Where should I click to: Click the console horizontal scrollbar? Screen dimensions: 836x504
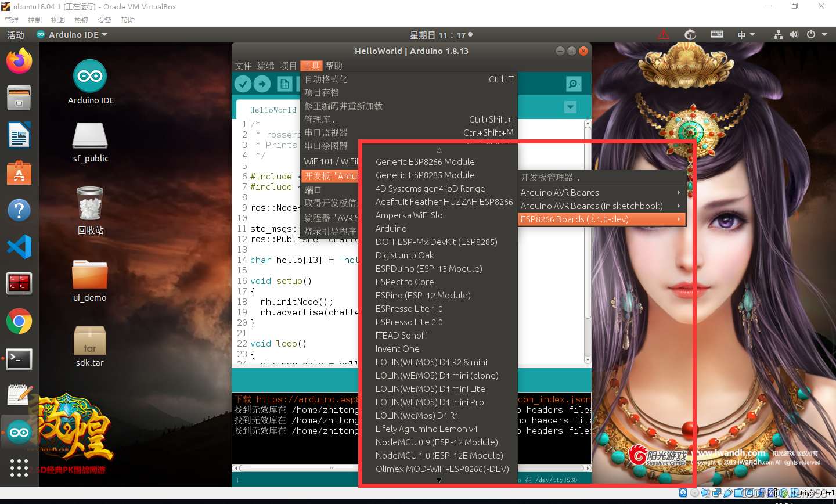[412, 468]
